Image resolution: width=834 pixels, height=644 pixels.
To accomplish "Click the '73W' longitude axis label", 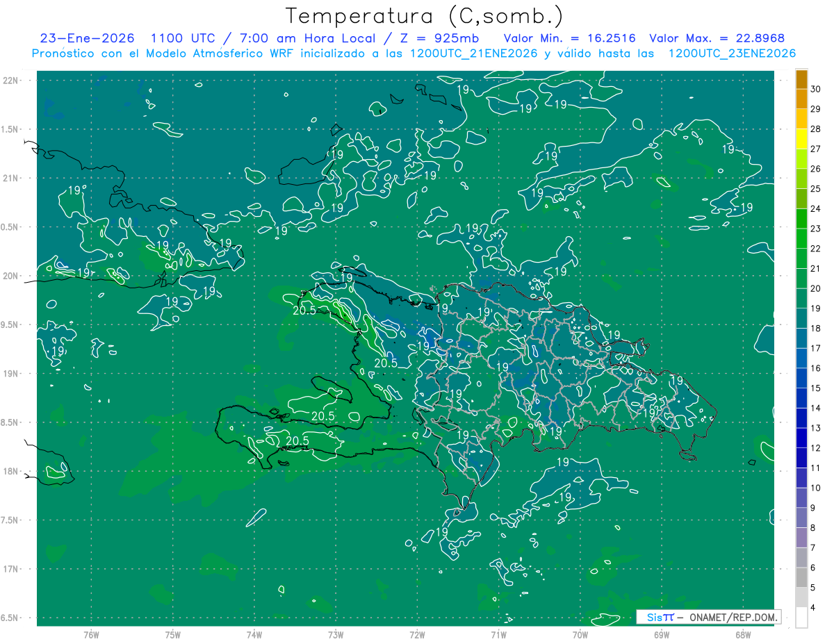I will tap(336, 635).
